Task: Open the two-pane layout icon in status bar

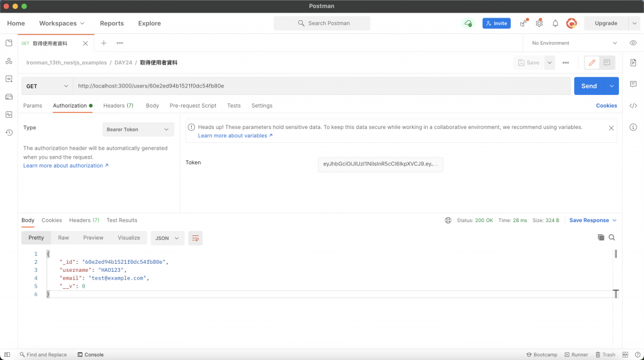Action: (x=625, y=355)
